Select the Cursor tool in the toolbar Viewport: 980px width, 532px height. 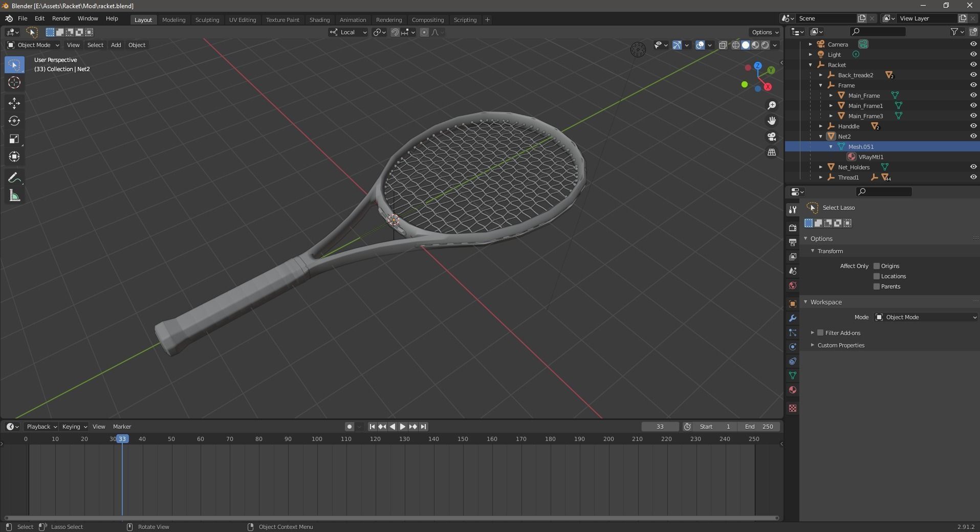14,82
